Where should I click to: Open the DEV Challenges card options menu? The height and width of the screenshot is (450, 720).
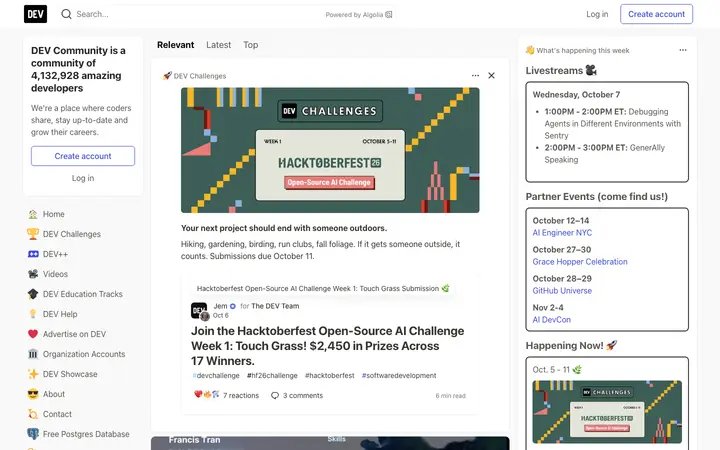point(475,75)
